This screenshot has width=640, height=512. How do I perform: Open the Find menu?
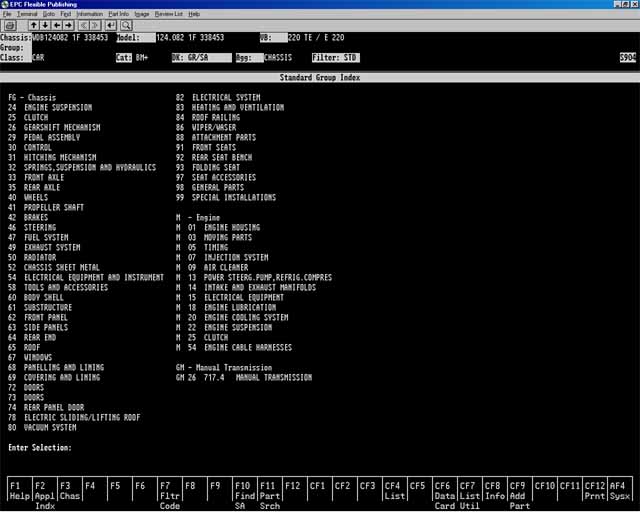point(65,14)
